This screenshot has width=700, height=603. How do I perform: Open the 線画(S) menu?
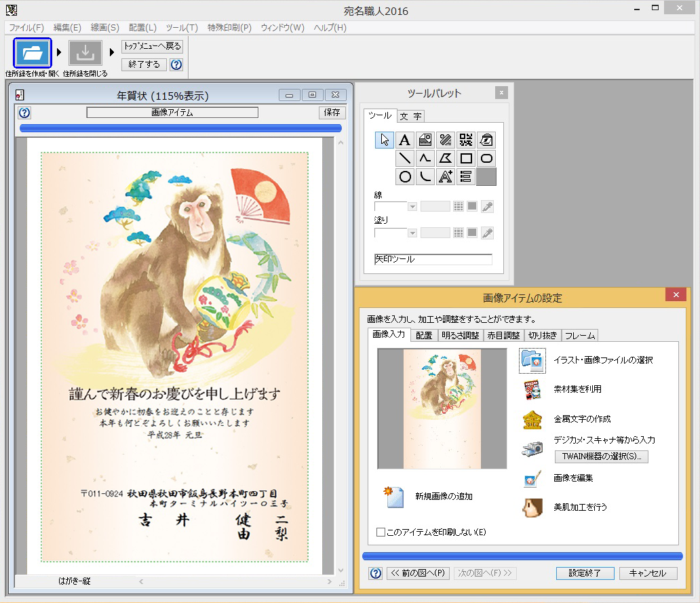105,28
